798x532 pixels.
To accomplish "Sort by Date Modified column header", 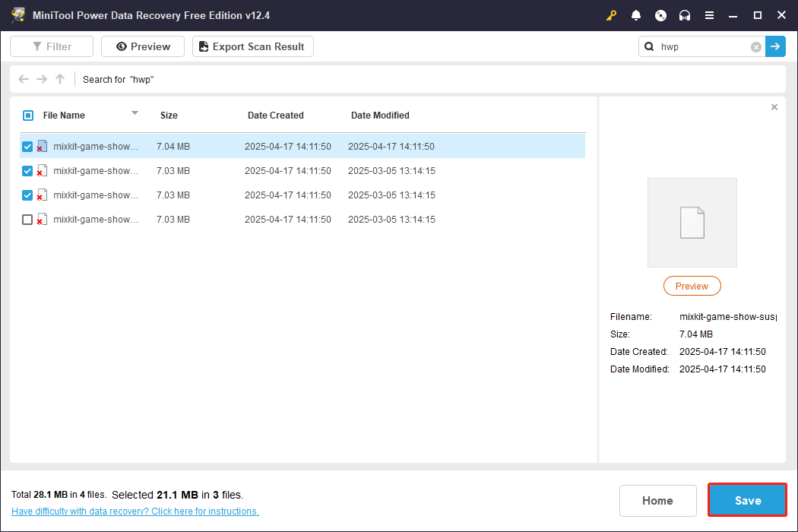I will tap(380, 116).
